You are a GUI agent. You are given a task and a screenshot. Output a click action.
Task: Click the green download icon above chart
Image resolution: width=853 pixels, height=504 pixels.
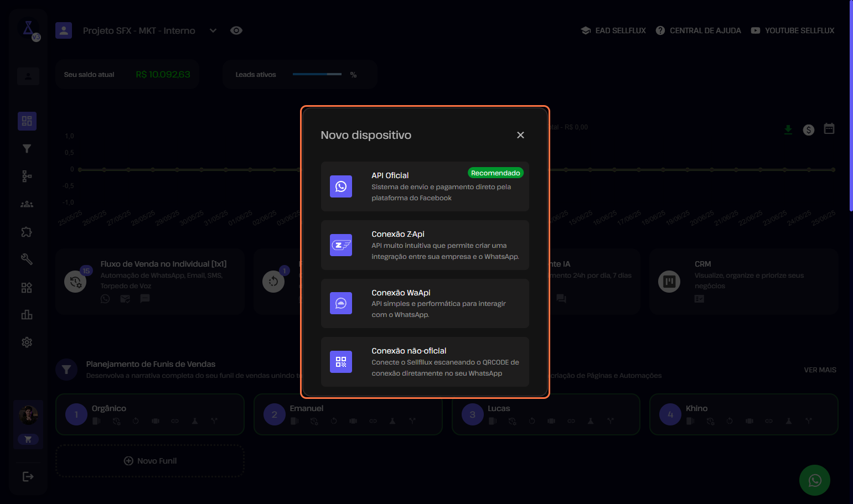(788, 129)
